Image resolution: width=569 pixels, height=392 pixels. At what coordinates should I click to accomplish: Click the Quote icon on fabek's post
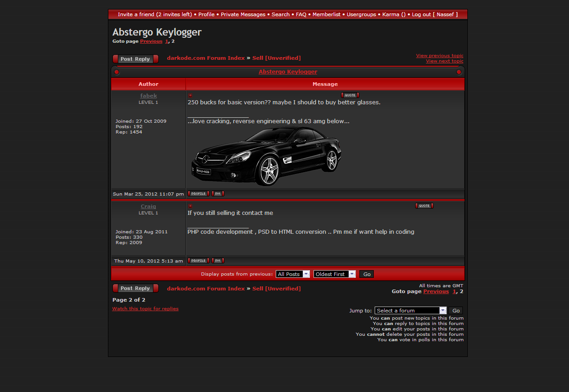350,95
